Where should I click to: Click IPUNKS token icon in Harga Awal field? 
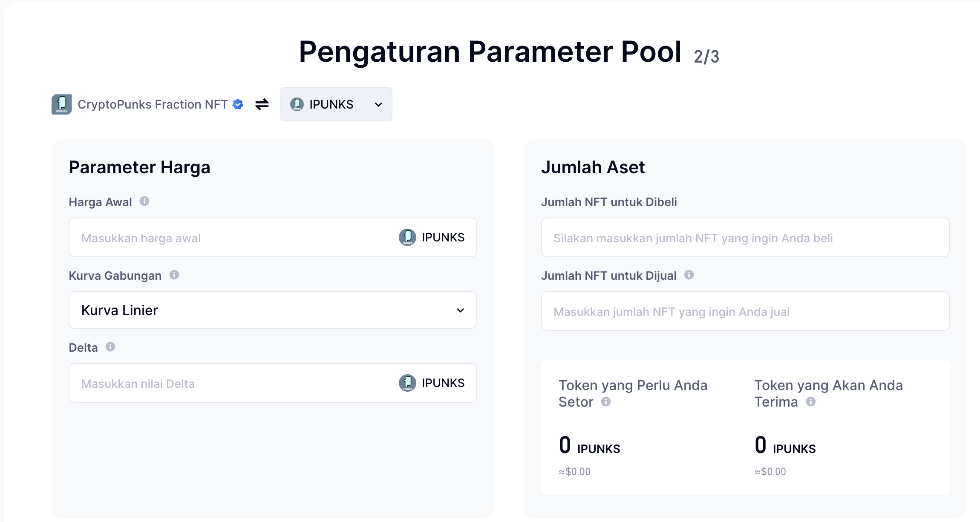pyautogui.click(x=407, y=237)
